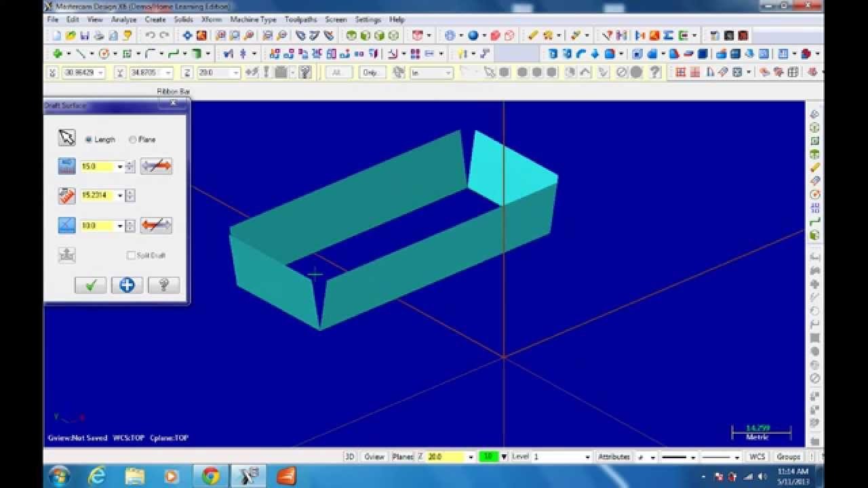Expand the length value 15.0 dropdown
This screenshot has width=868, height=488.
(x=120, y=167)
